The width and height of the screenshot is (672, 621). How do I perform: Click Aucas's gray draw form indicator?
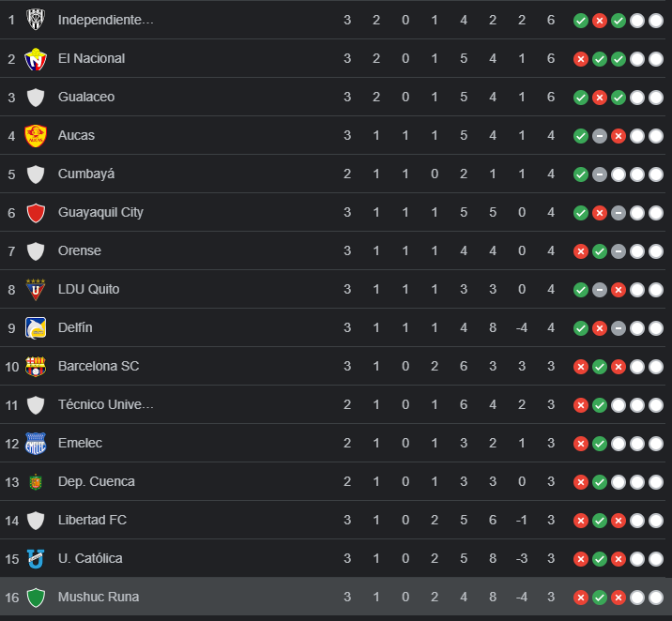(x=600, y=136)
